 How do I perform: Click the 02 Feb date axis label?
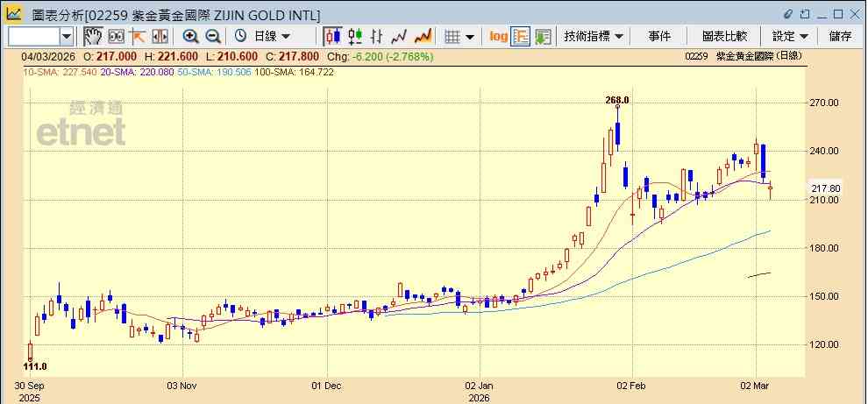coord(633,386)
